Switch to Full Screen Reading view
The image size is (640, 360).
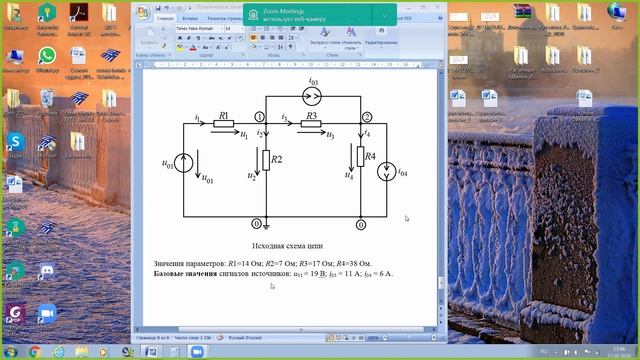click(x=338, y=338)
